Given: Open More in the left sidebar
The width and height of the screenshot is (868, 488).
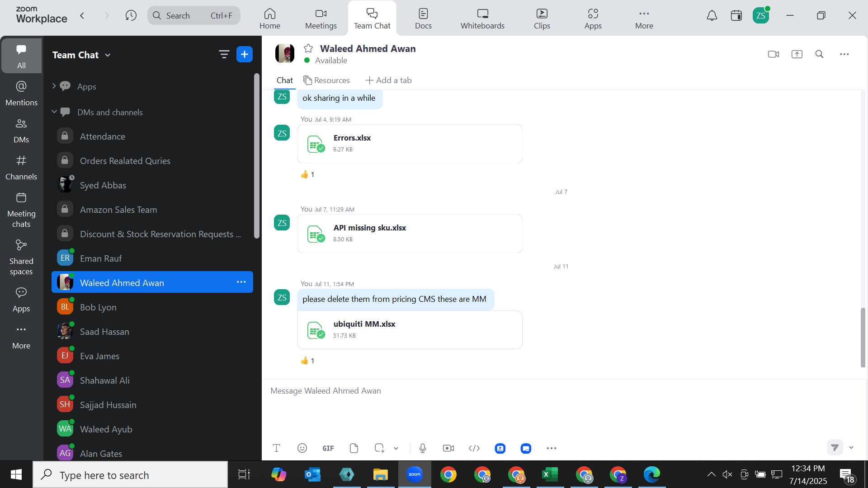Looking at the screenshot, I should 21,337.
